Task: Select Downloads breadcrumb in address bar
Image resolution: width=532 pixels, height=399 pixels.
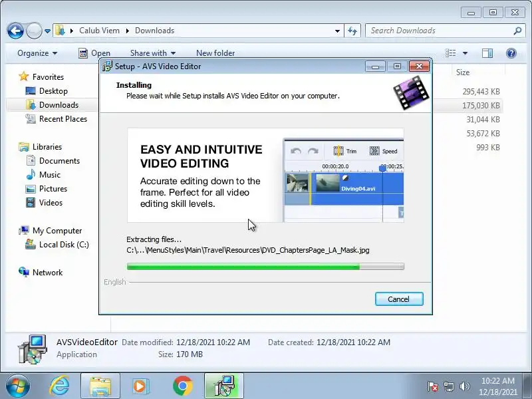Action: [x=154, y=31]
